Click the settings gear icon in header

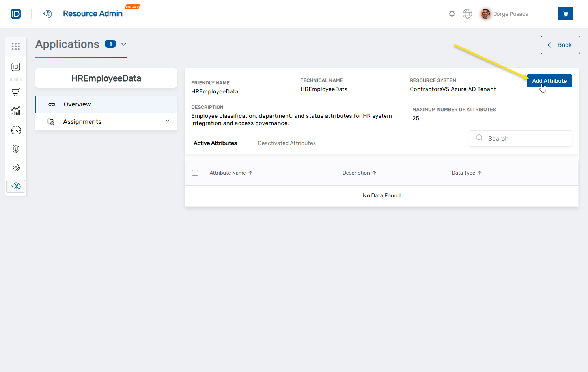click(452, 14)
